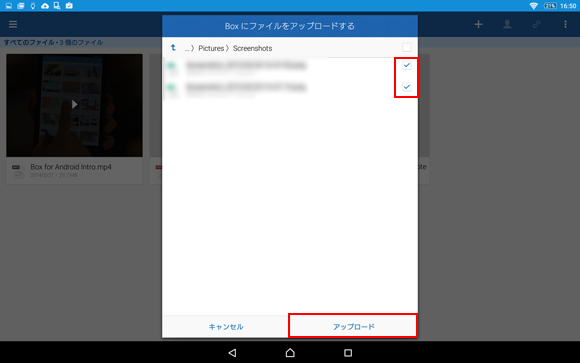
Task: Tap the battery indicator in status bar
Action: coord(550,6)
